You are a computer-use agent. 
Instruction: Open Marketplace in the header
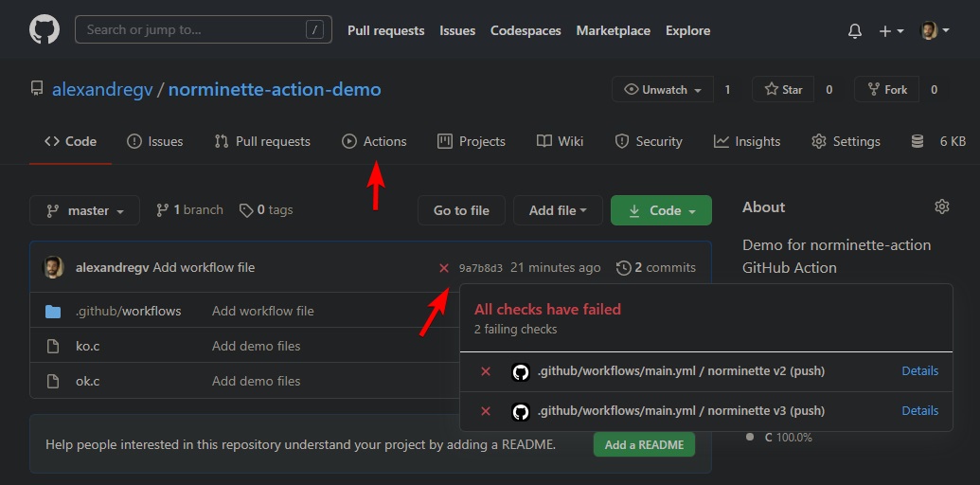click(614, 30)
